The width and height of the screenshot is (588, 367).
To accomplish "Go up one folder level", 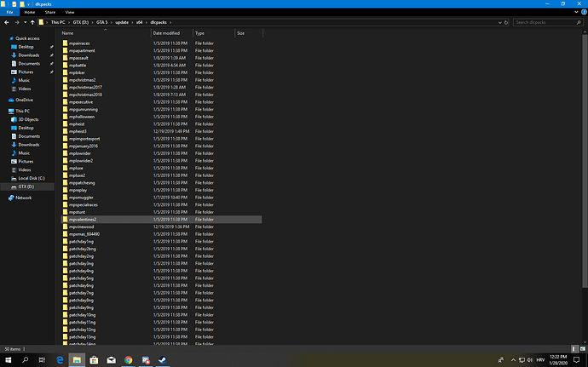I will click(x=32, y=22).
